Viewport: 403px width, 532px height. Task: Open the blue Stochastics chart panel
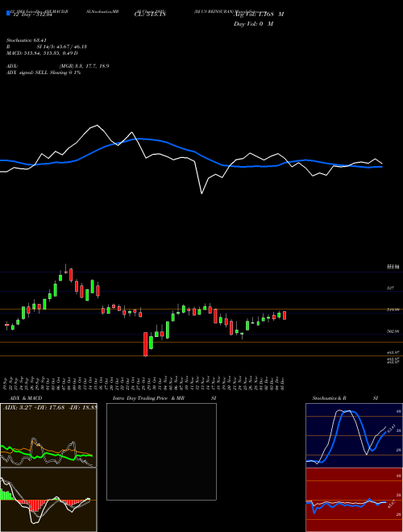354,435
